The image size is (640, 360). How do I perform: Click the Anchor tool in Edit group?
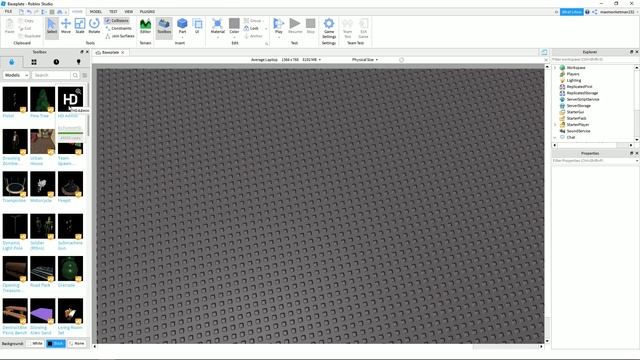coord(253,36)
